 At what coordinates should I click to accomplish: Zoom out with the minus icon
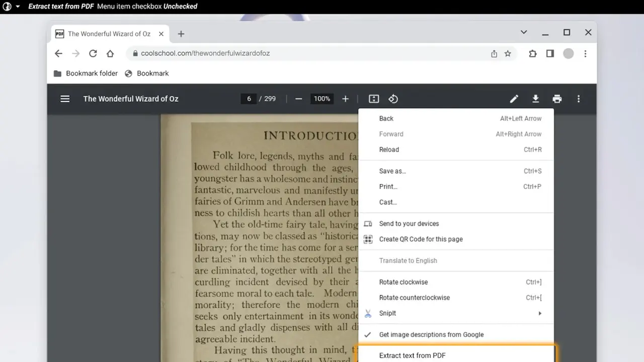tap(298, 99)
